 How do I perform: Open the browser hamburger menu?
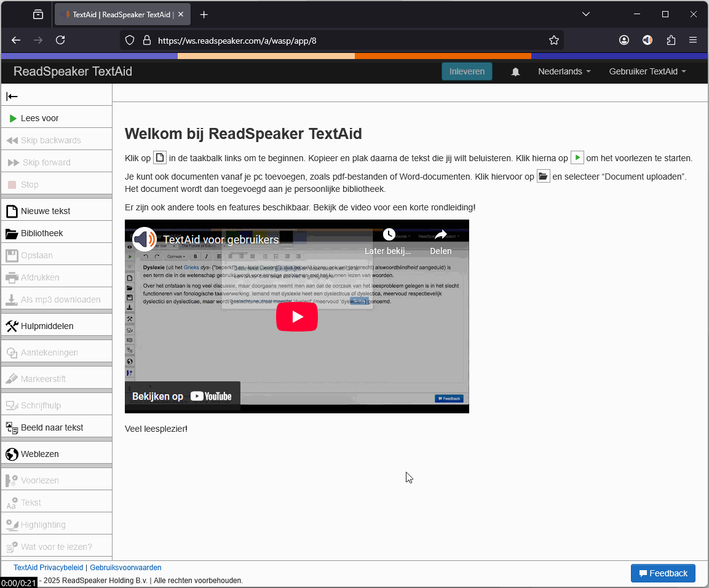[693, 40]
